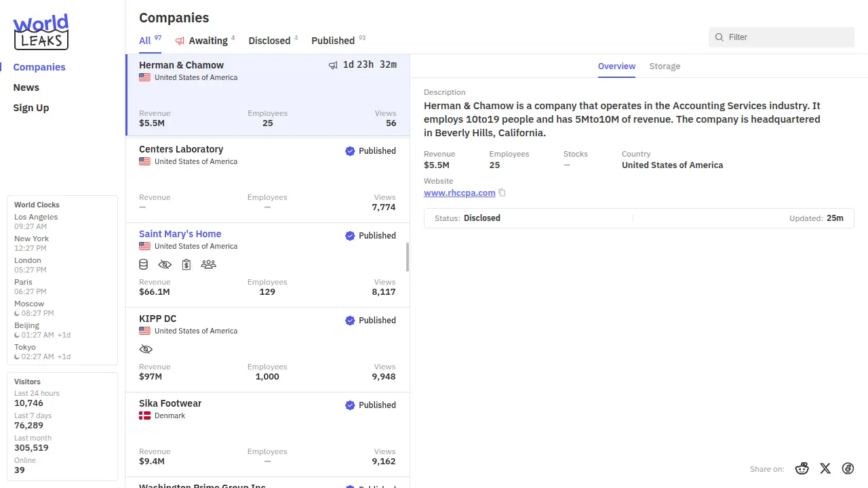868x488 pixels.
Task: Click the people group icon under Saint Mary's Home
Action: click(208, 264)
